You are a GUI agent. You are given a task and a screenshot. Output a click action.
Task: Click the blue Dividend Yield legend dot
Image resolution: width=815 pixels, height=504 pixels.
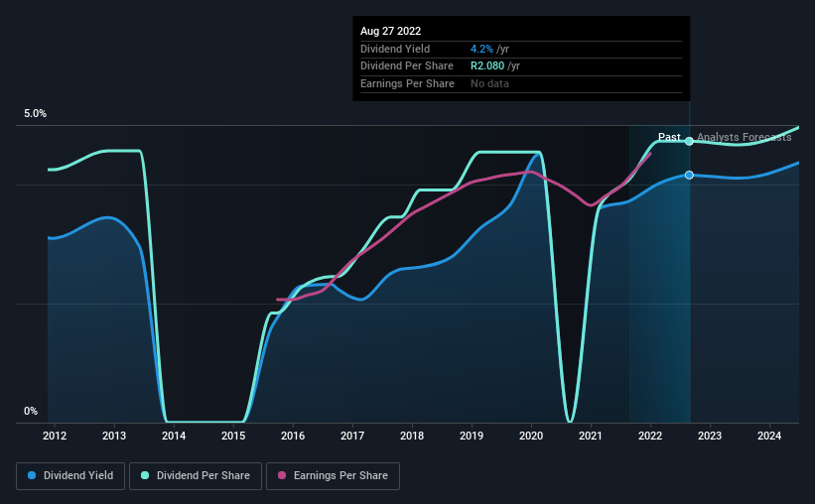[32, 475]
